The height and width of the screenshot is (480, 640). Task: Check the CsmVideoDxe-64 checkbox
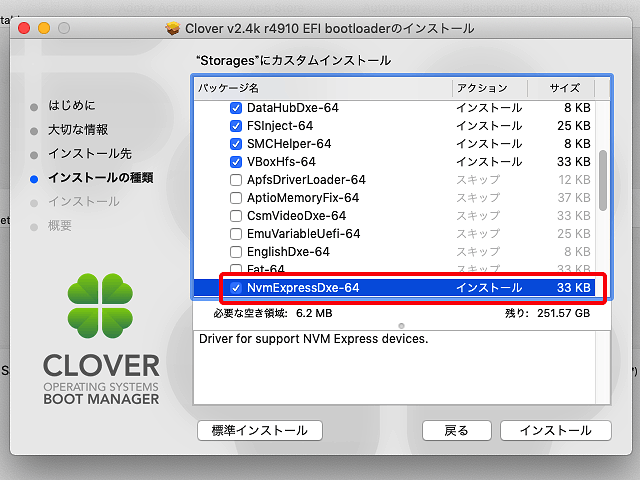pos(236,216)
